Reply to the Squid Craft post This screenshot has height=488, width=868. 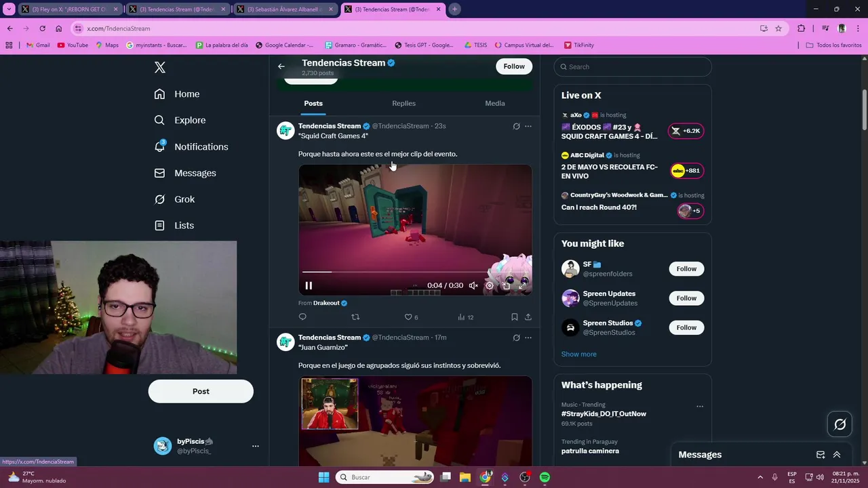(x=302, y=317)
